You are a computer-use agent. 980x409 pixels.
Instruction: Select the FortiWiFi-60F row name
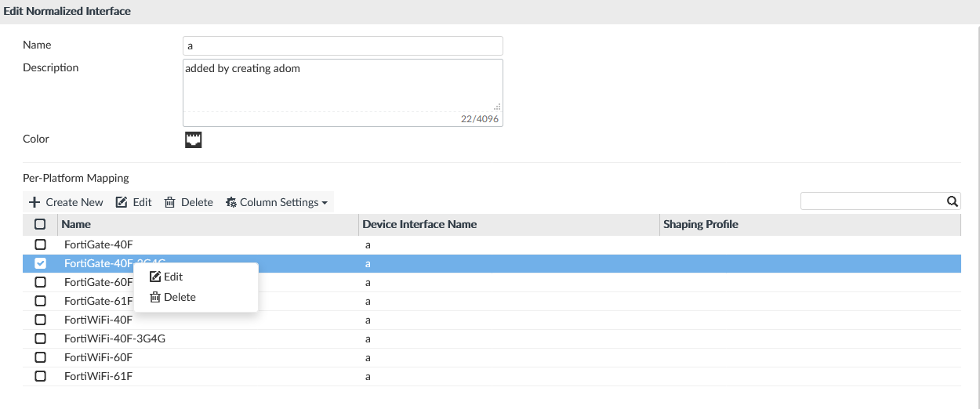tap(98, 357)
